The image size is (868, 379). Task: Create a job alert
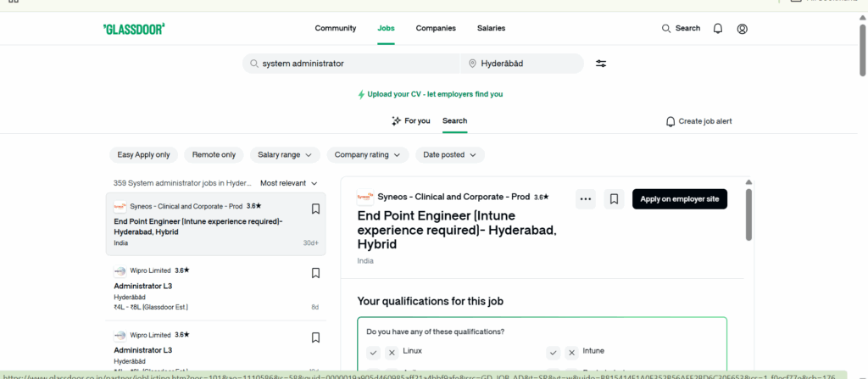698,121
